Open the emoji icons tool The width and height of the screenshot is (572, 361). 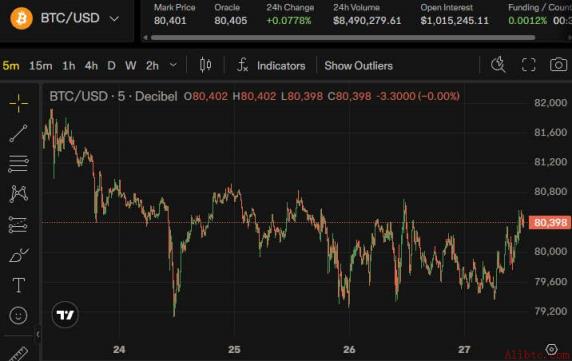pos(19,315)
